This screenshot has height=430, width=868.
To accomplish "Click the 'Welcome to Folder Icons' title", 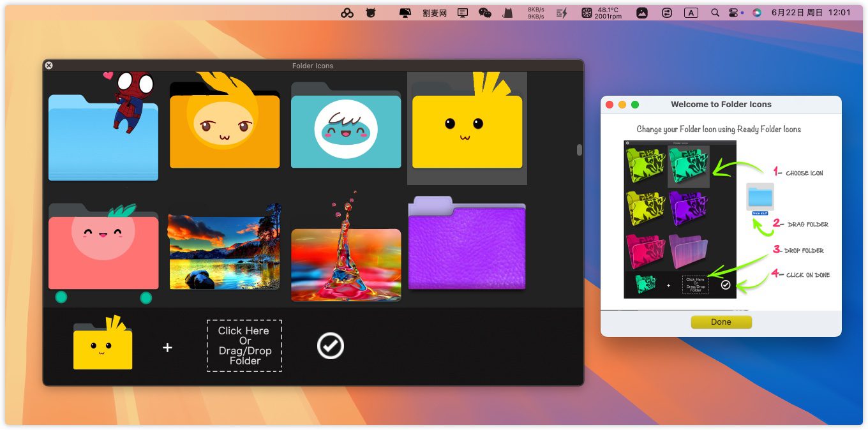I will point(721,105).
